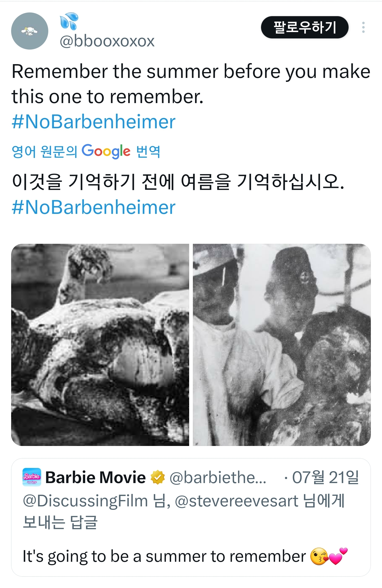Click the Barbie Movie account avatar

(32, 477)
